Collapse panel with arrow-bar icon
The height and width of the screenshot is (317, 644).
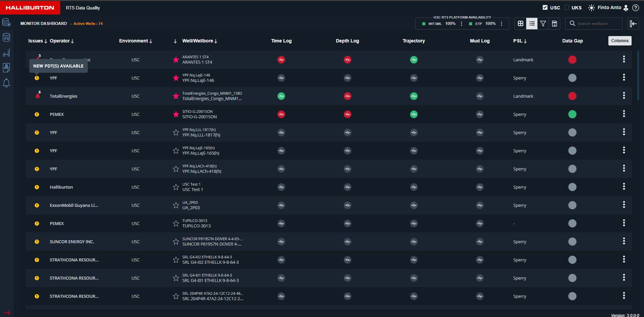[x=633, y=24]
